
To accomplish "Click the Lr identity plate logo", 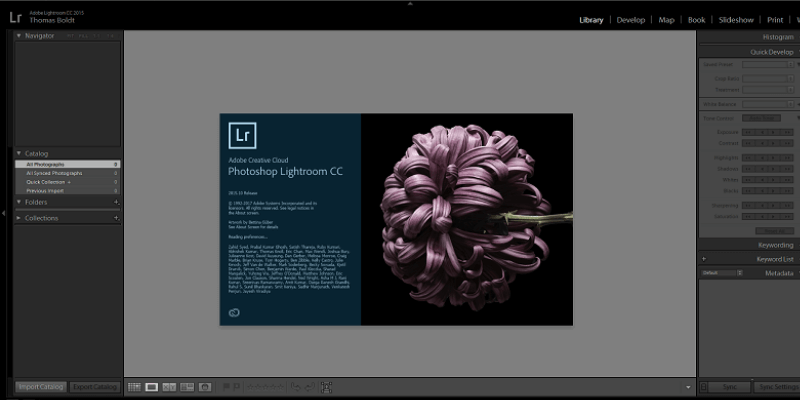I will [15, 17].
